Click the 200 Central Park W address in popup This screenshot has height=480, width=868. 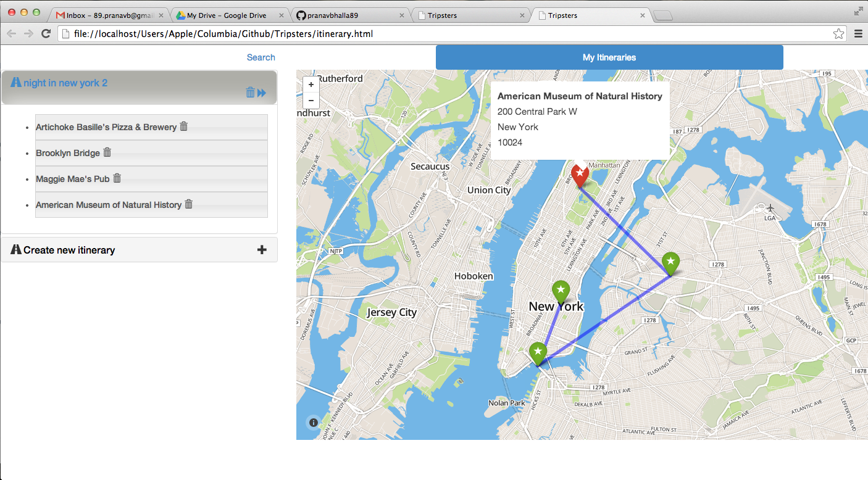(537, 112)
